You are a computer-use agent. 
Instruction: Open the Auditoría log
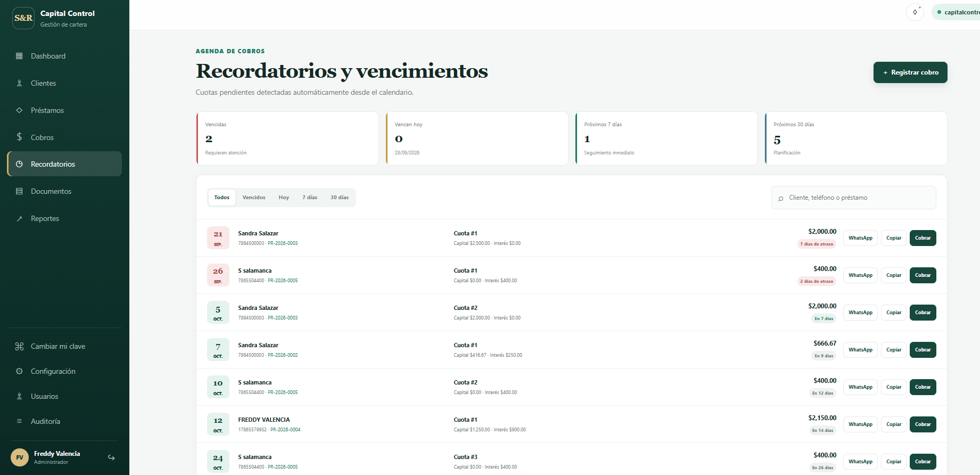[64, 421]
